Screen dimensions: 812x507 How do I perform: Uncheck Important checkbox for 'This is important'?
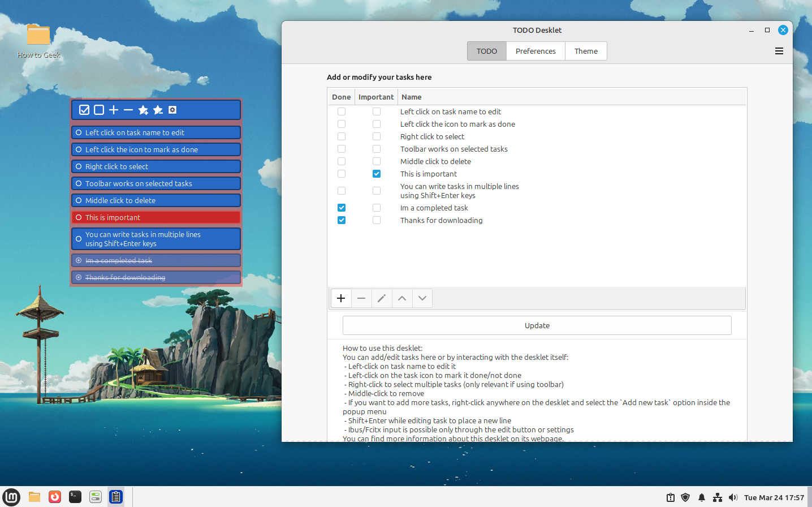pyautogui.click(x=377, y=174)
